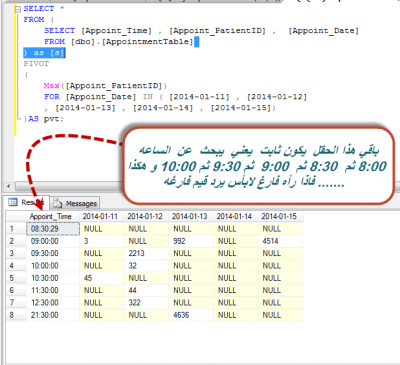Click the highlighted ') as [s]' text
Image resolution: width=400 pixels, height=365 pixels.
pos(44,53)
